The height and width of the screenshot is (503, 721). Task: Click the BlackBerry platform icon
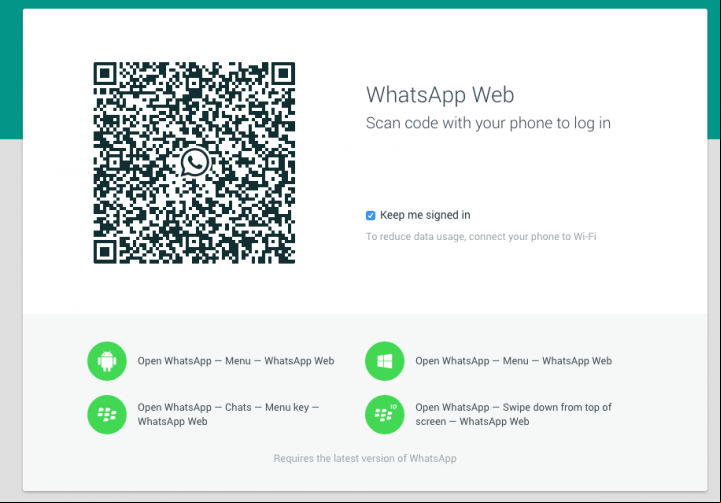tap(107, 414)
